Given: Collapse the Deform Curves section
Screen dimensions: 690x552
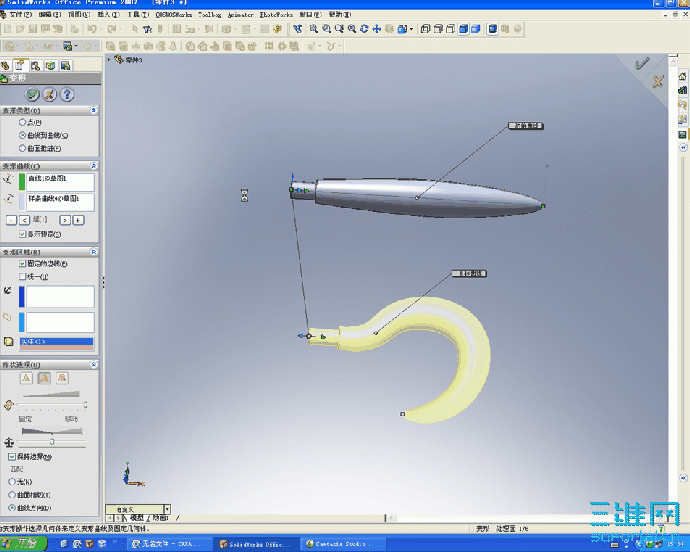Looking at the screenshot, I should point(93,166).
